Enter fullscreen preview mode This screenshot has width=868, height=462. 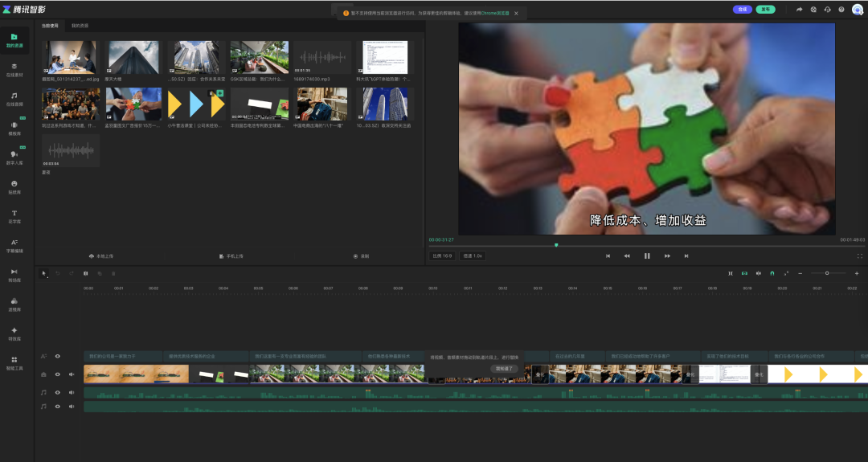tap(860, 256)
